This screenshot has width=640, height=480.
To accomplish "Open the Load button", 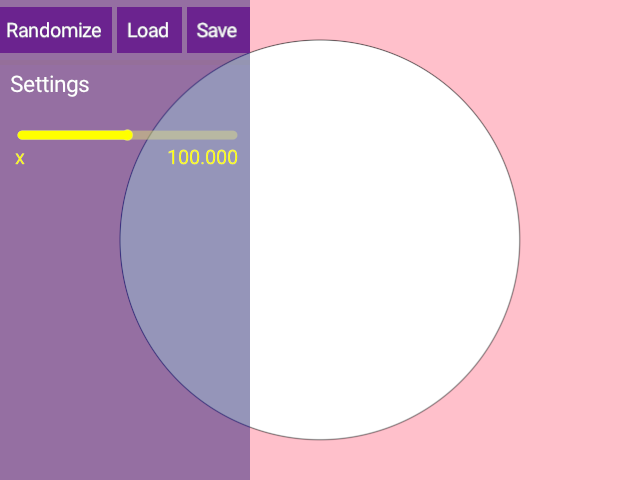I will [149, 30].
